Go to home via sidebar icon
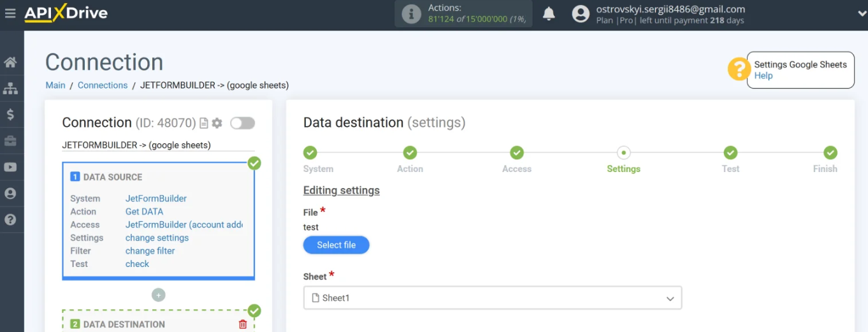 [x=10, y=62]
